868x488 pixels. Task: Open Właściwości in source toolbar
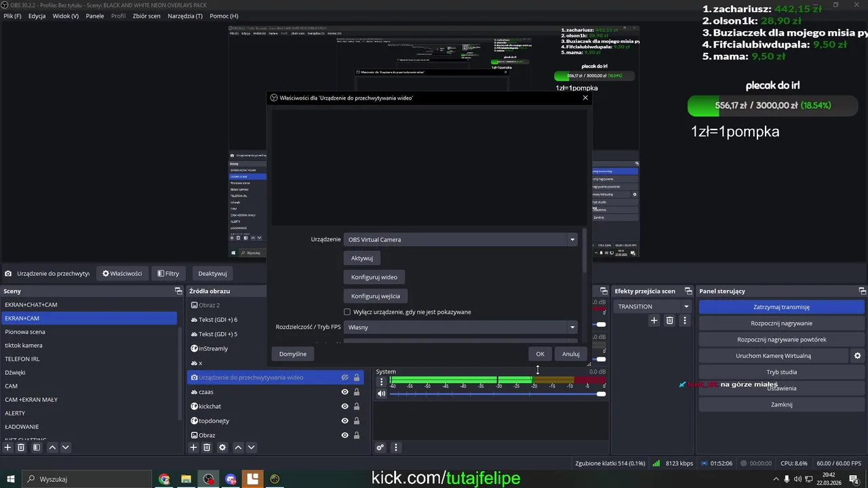click(122, 274)
